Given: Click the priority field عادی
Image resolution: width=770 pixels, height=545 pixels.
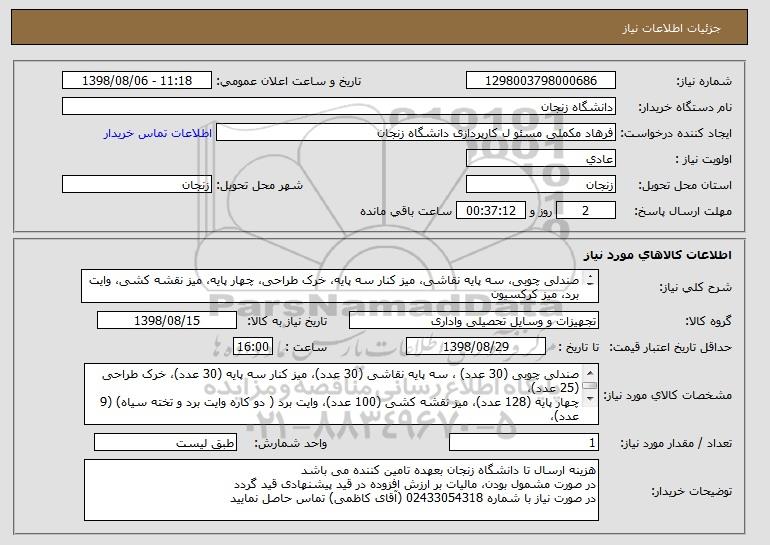Looking at the screenshot, I should [541, 159].
